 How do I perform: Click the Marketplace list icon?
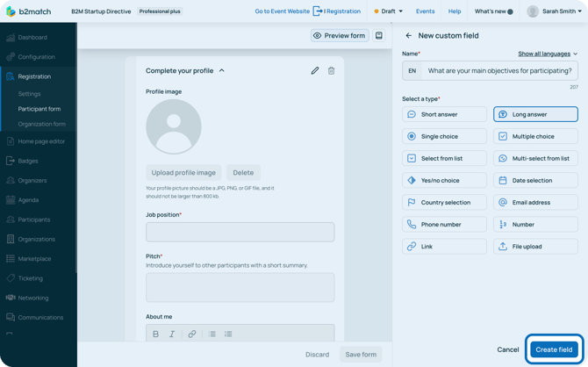tap(11, 258)
